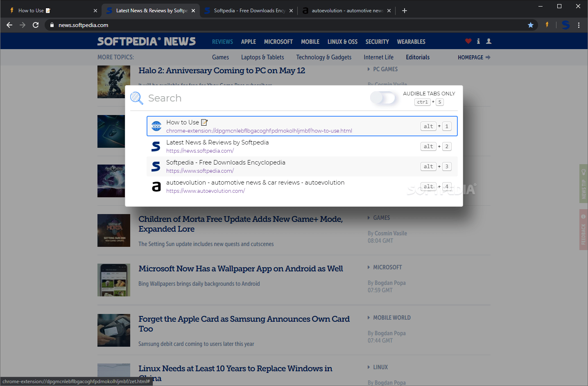Open a new browser tab
This screenshot has height=386, width=588.
click(x=405, y=11)
